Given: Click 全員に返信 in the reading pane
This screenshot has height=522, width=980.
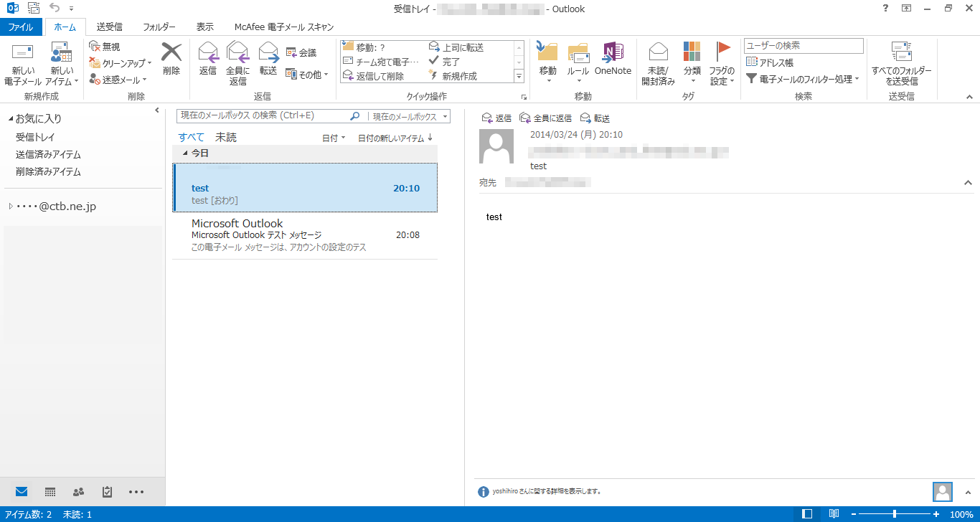Looking at the screenshot, I should click(x=546, y=118).
